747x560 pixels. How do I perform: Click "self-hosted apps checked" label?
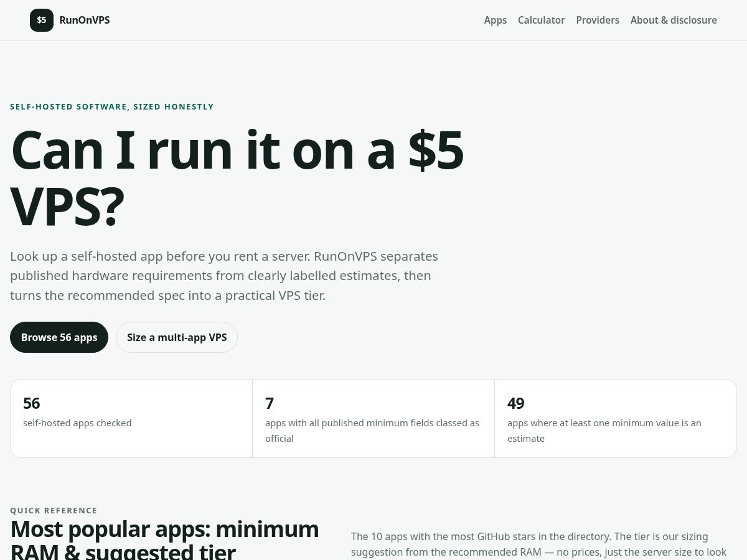pos(77,423)
